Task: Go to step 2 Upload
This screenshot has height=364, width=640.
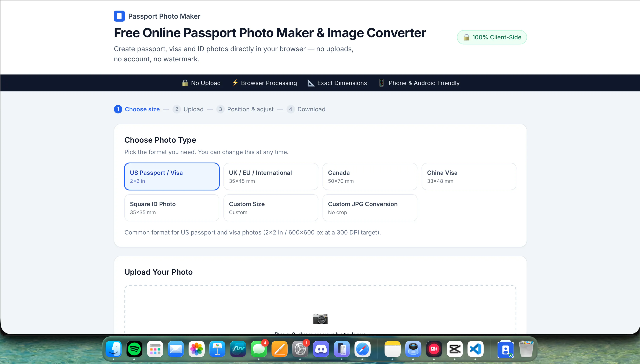Action: [x=188, y=109]
